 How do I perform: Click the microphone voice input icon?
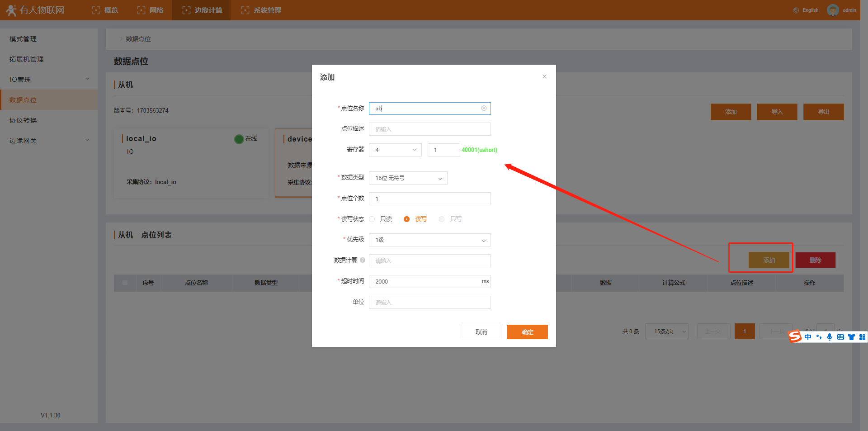(x=830, y=337)
